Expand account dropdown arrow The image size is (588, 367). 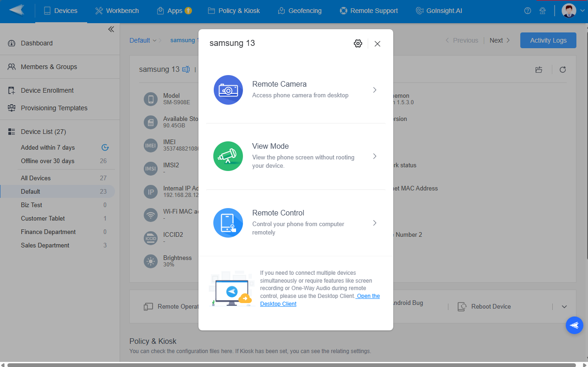582,11
